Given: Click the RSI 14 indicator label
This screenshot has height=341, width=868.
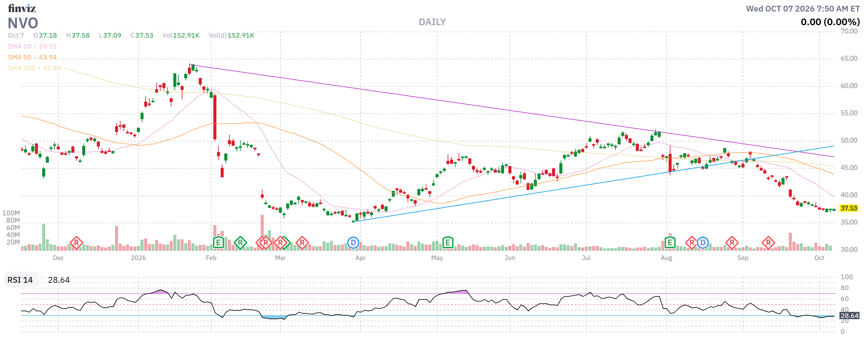Looking at the screenshot, I should tap(20, 280).
